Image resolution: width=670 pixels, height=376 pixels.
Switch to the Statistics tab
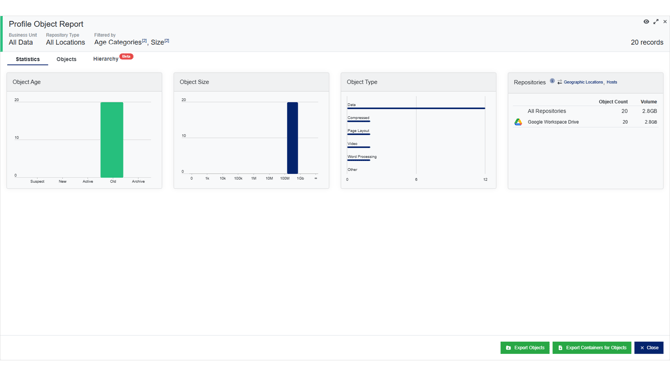click(28, 59)
